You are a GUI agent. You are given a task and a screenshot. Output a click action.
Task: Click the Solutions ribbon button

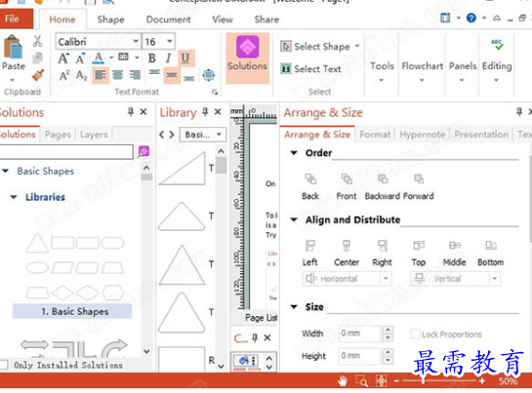248,58
